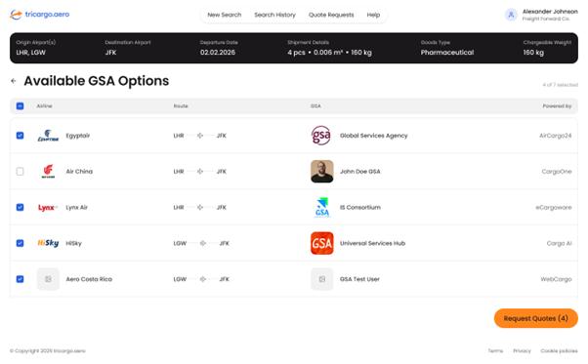Open the Quote Requests tab
Screen dimensions: 588x364
[331, 15]
